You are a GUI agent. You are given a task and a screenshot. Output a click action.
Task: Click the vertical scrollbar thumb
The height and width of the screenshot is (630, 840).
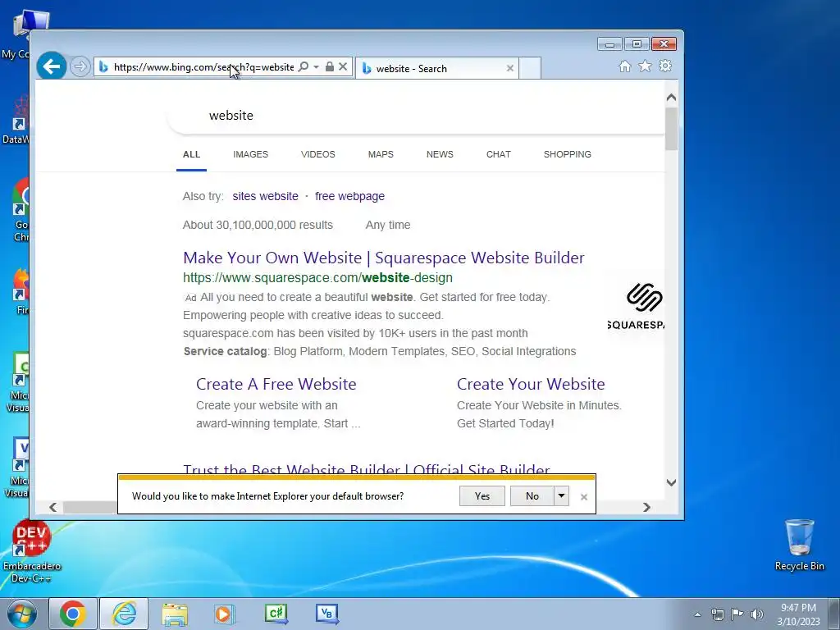[x=671, y=129]
